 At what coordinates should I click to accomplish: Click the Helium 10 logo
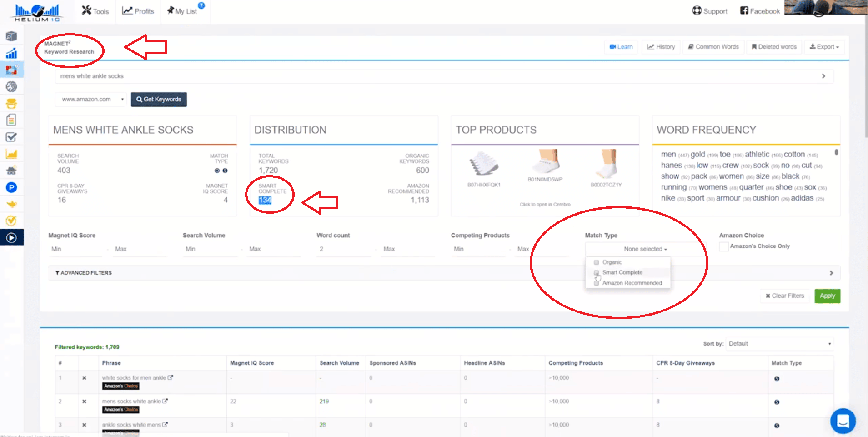pos(37,12)
